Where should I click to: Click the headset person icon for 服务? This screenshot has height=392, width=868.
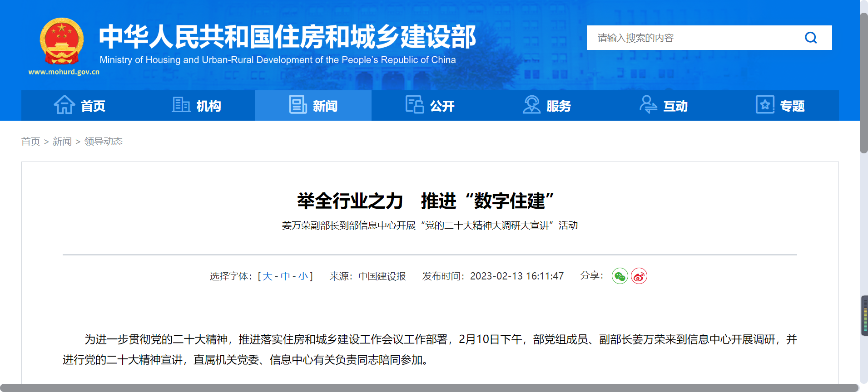pyautogui.click(x=531, y=105)
